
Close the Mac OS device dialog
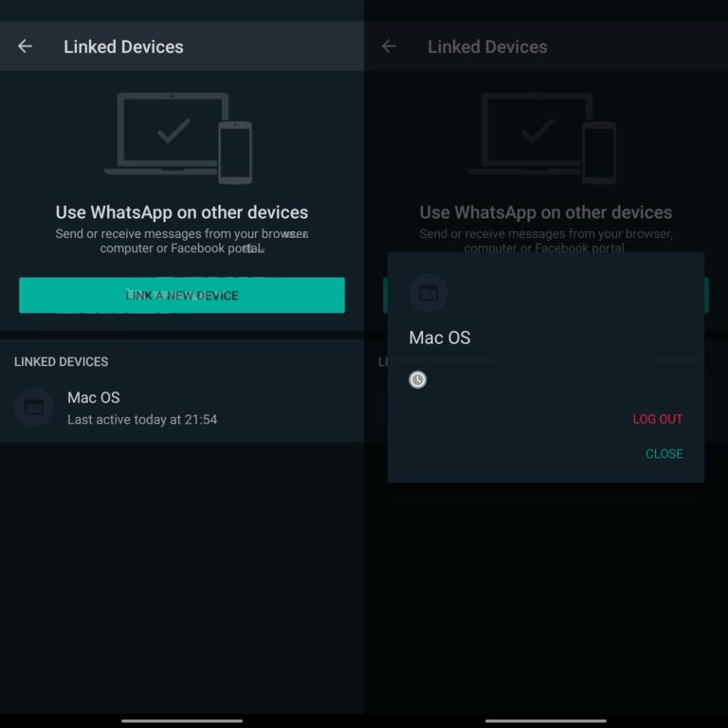pyautogui.click(x=664, y=454)
